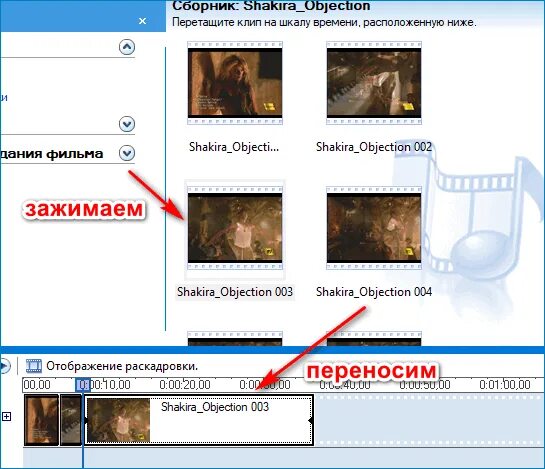This screenshot has height=469, width=545.
Task: Switch to 'Отображение раскадровки' view
Action: [x=122, y=366]
